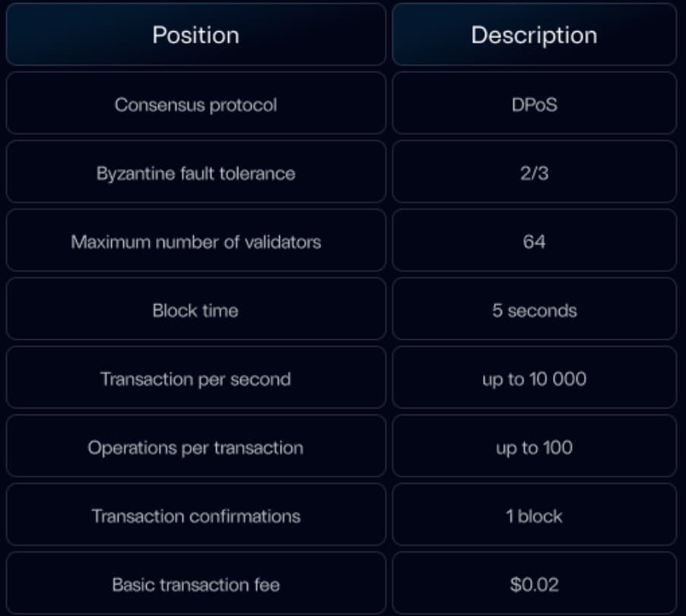Click the 64 validators value
The width and height of the screenshot is (686, 616).
pos(534,242)
